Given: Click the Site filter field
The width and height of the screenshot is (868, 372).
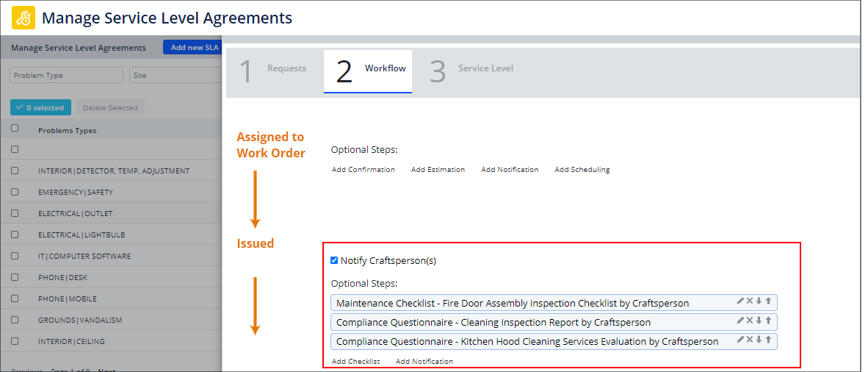Looking at the screenshot, I should coord(175,75).
